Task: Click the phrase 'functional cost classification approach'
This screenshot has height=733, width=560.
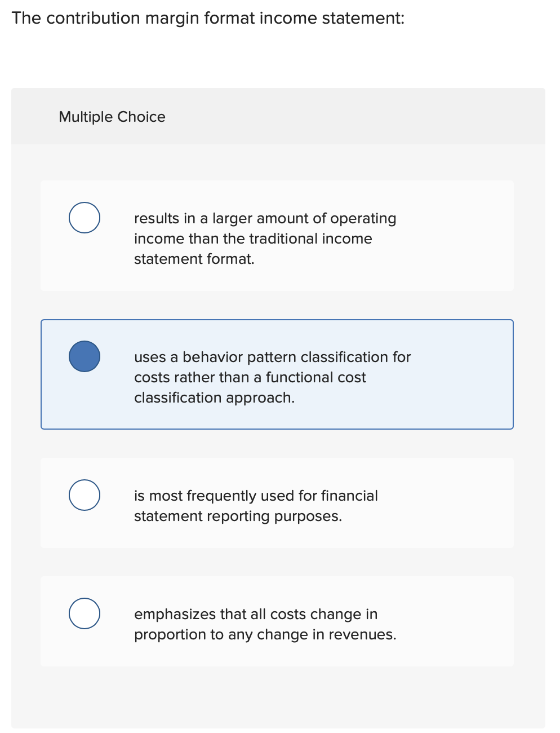Action: (x=265, y=387)
